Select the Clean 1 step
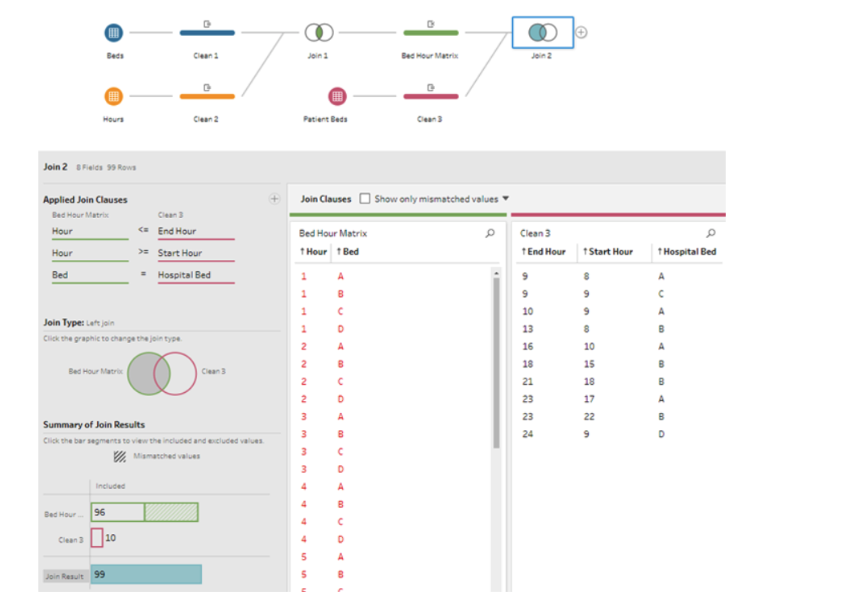The width and height of the screenshot is (847, 599). (207, 33)
